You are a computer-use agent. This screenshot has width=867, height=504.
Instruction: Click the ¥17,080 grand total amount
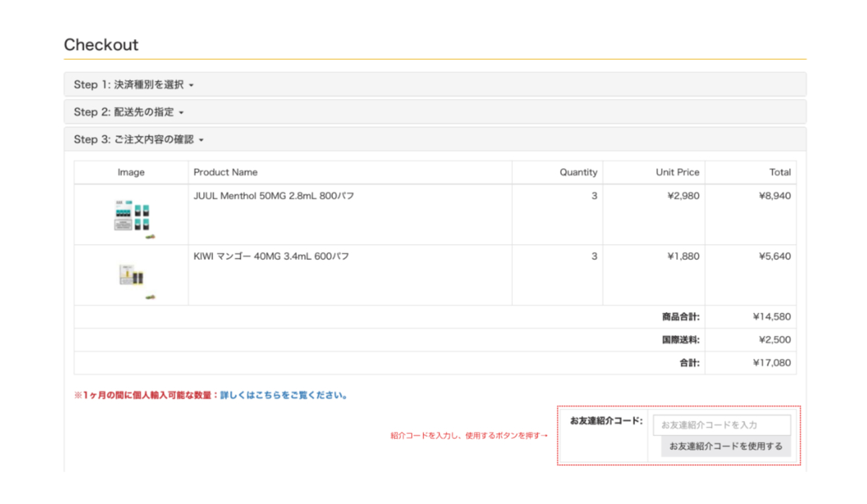[x=772, y=363]
